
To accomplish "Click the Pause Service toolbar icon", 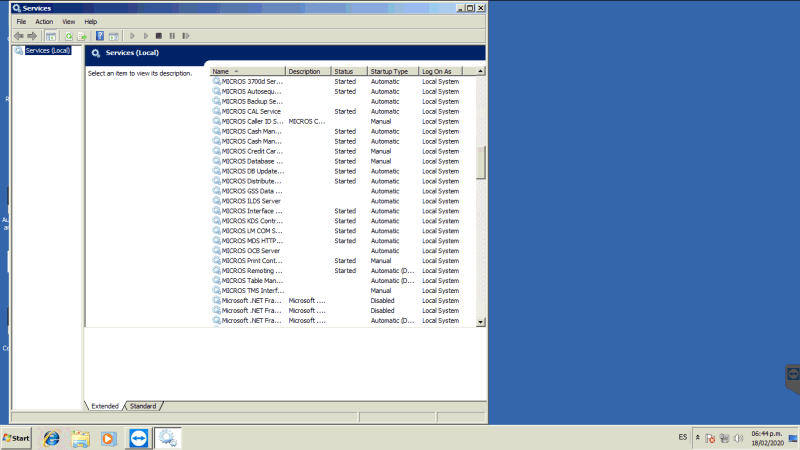I will coord(172,36).
